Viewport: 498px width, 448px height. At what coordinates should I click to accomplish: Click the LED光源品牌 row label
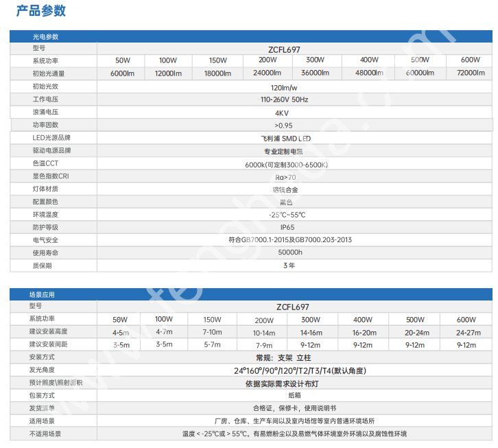coord(51,138)
